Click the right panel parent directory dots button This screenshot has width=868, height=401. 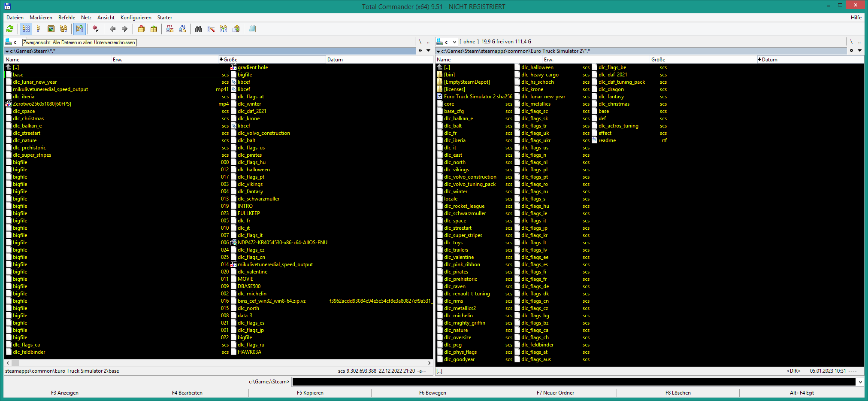click(859, 42)
